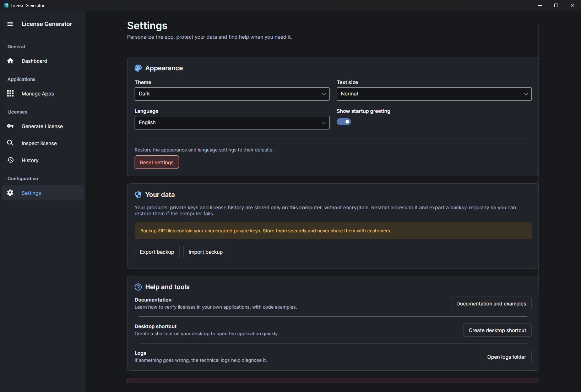
Task: Minimize the License Generator window
Action: pos(540,5)
